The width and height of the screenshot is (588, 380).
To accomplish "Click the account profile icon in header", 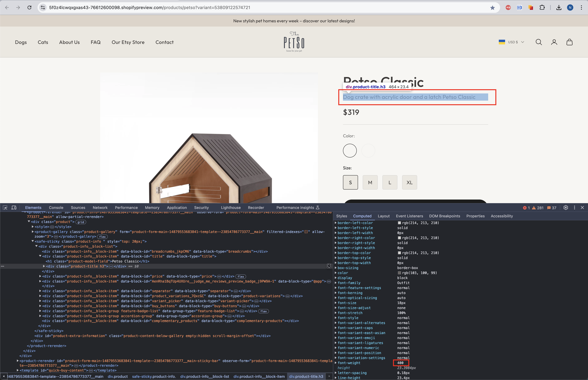I will pyautogui.click(x=554, y=42).
